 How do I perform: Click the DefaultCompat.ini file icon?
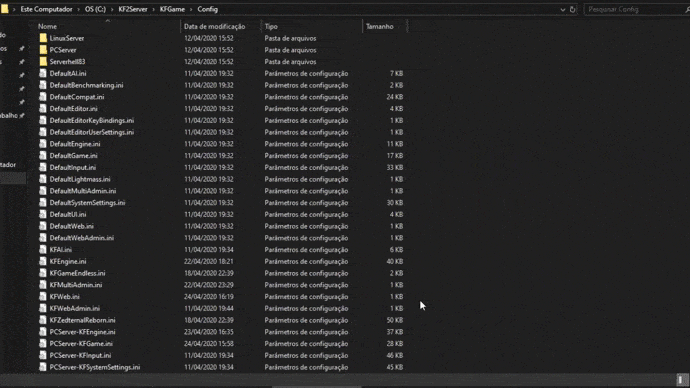click(43, 97)
